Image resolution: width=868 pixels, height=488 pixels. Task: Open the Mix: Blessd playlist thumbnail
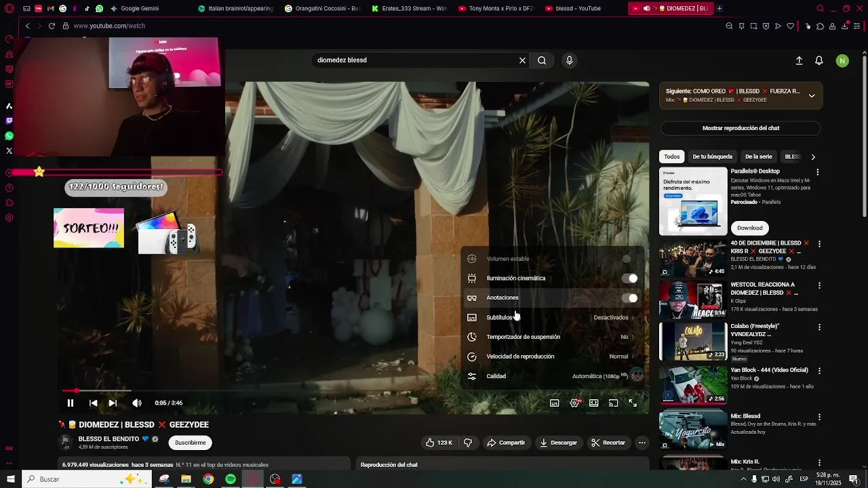(693, 430)
